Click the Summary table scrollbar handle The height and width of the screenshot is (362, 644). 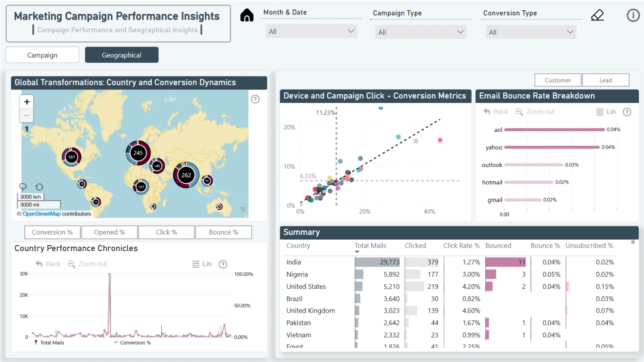tap(633, 242)
